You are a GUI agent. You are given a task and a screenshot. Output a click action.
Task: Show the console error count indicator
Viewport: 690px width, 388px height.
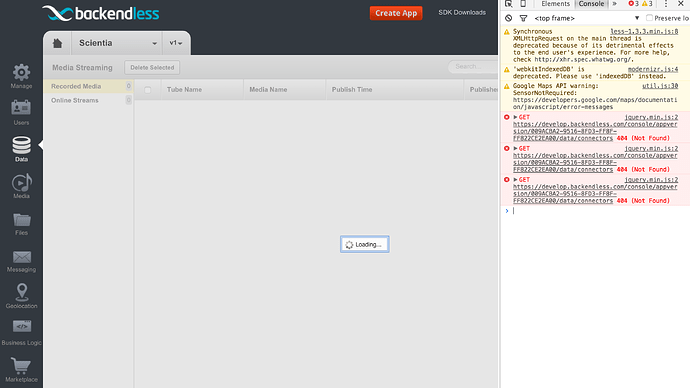coord(633,4)
